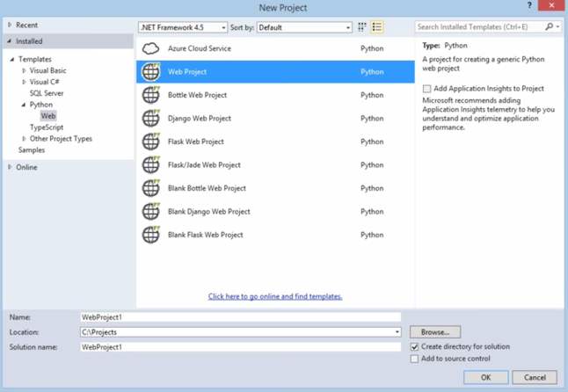Collapse the Installed section
Viewport: 568px width, 392px height.
coord(10,41)
